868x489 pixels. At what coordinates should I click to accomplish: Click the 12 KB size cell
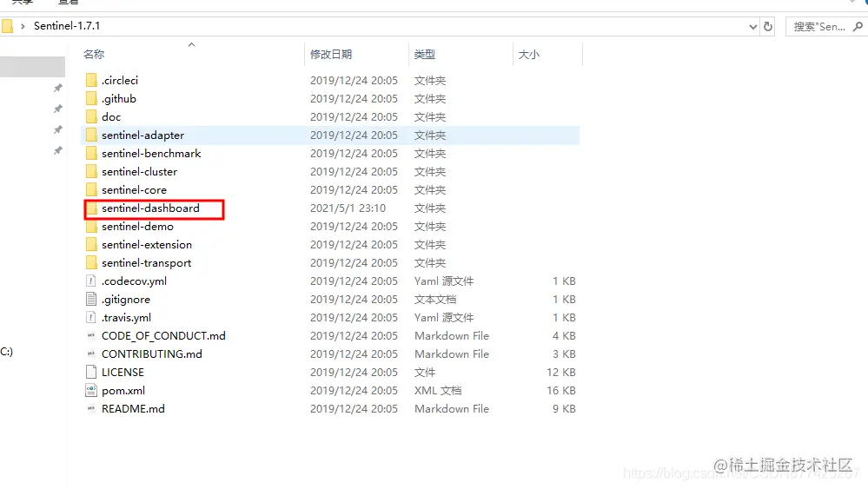click(x=560, y=373)
